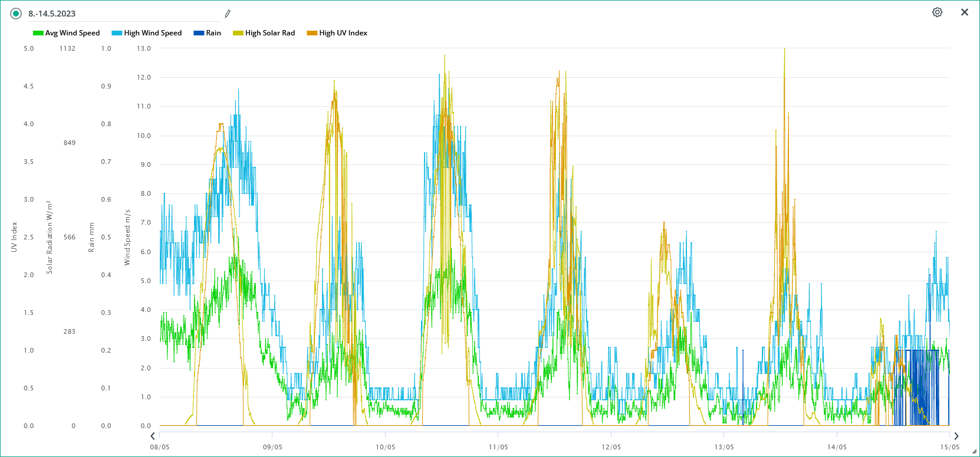The image size is (980, 457).
Task: Click the 13.0 wind speed axis value
Action: pyautogui.click(x=144, y=48)
